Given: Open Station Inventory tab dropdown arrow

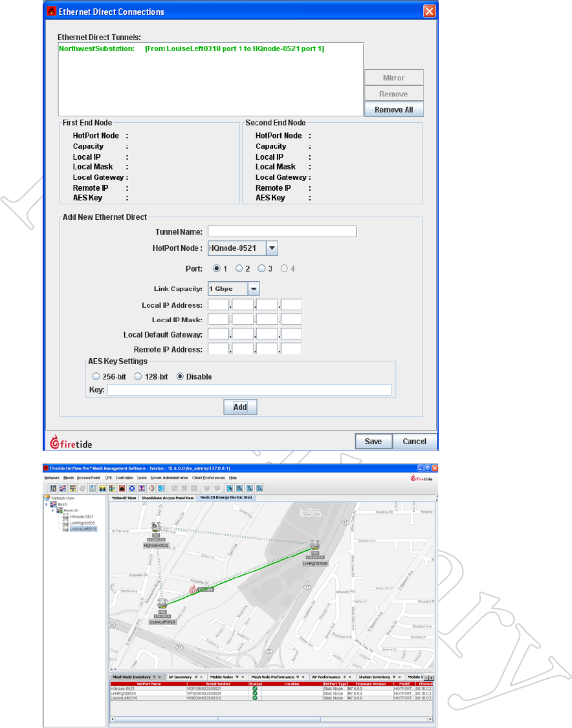Looking at the screenshot, I should [x=394, y=677].
